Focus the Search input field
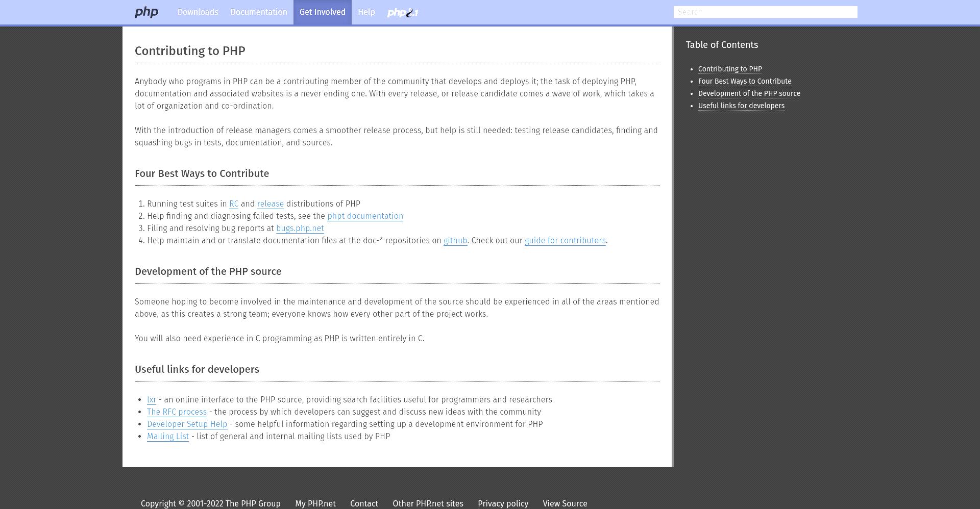Image resolution: width=980 pixels, height=509 pixels. pos(765,12)
